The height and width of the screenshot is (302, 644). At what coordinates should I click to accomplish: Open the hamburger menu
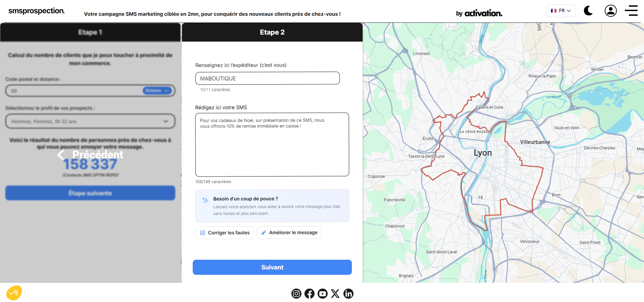(x=631, y=11)
